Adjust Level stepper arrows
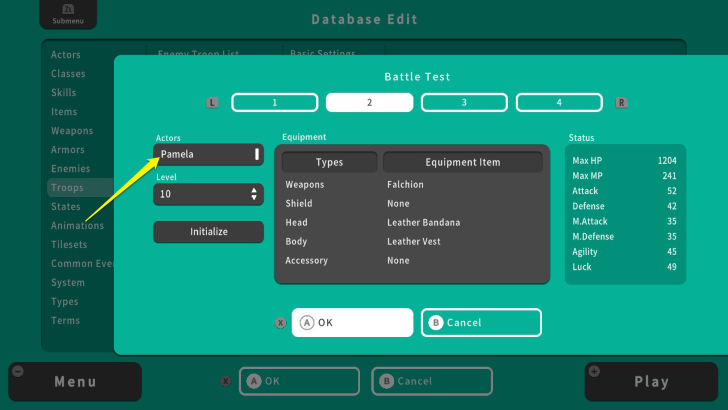The width and height of the screenshot is (728, 410). point(254,194)
